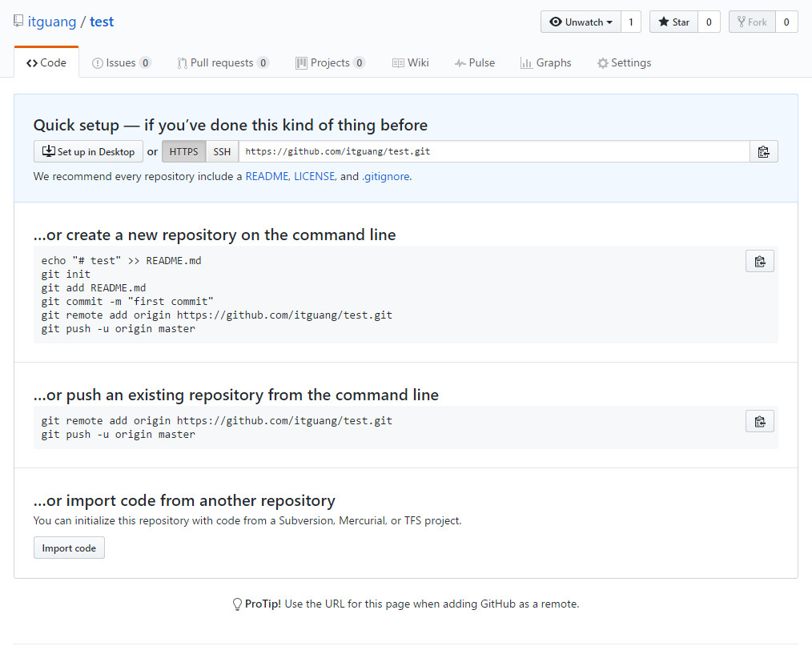812x646 pixels.
Task: Open the LICENSE recommendation link
Action: click(315, 177)
